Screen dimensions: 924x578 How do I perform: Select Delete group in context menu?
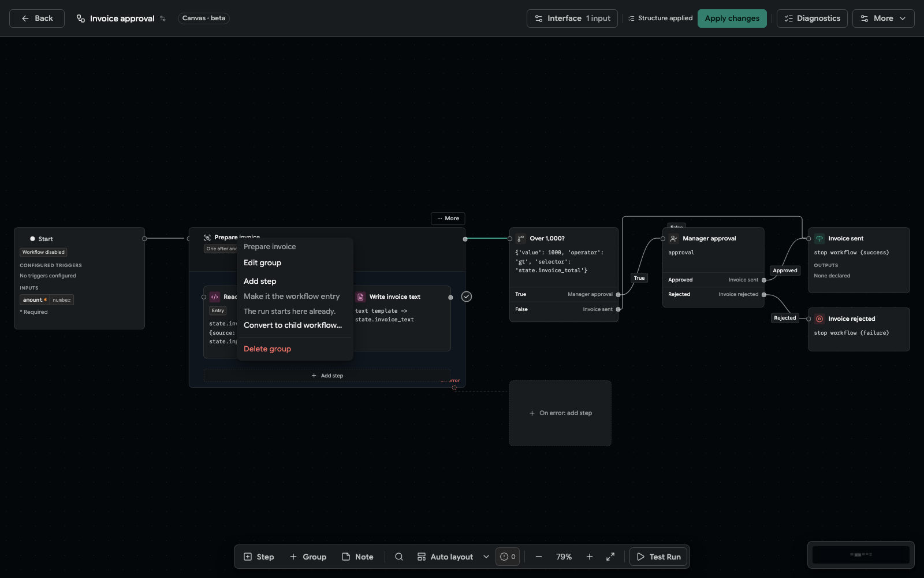[x=295, y=349]
